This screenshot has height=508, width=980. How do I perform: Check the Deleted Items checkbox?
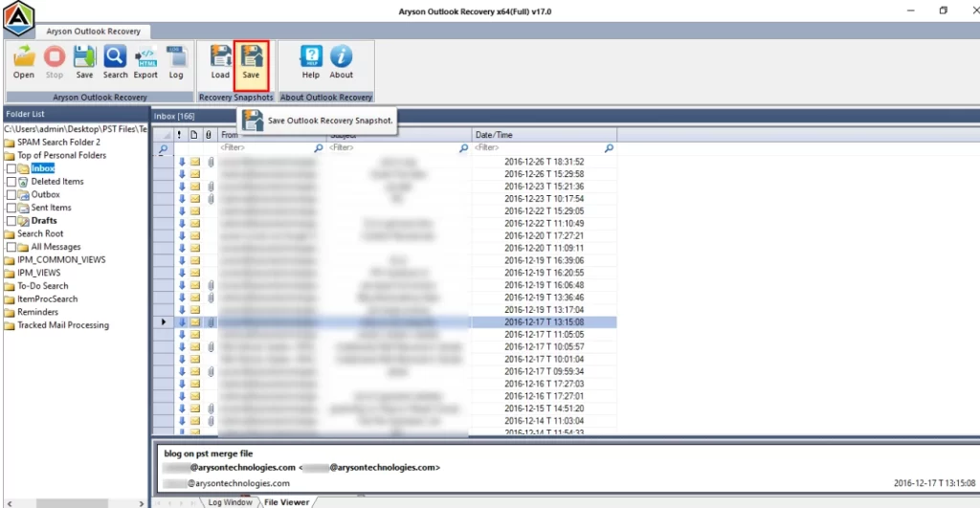point(11,182)
